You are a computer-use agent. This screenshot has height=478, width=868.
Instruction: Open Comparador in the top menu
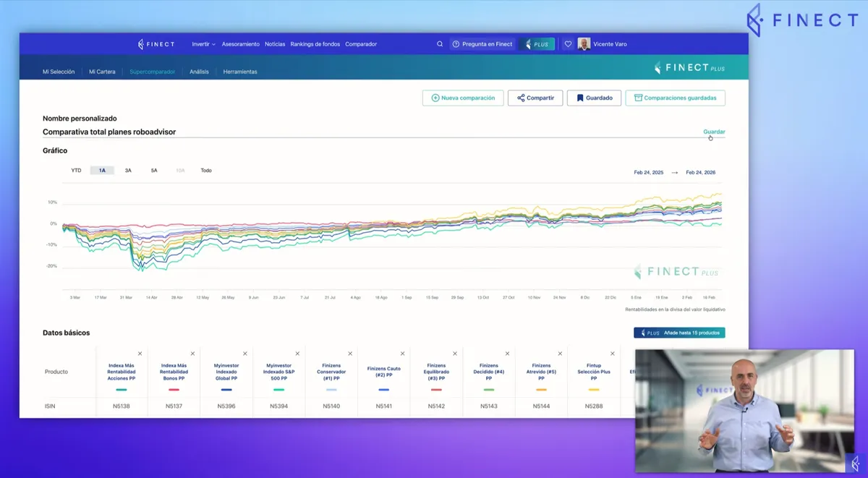[361, 44]
